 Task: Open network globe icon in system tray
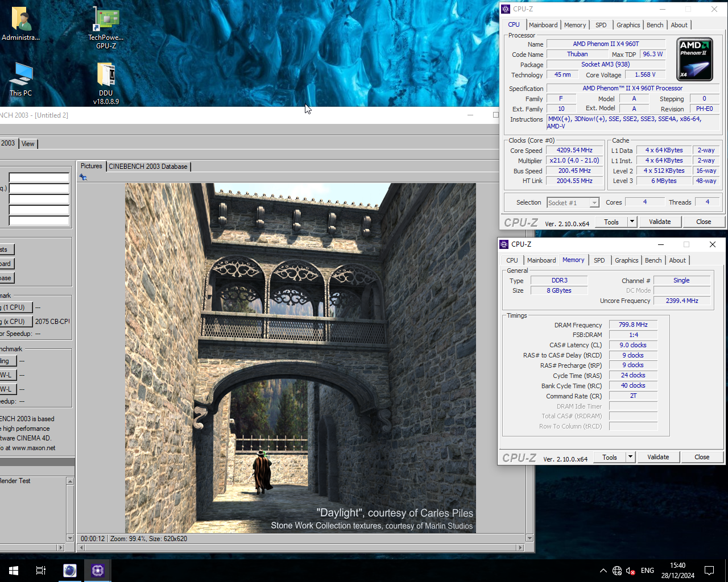pos(617,571)
